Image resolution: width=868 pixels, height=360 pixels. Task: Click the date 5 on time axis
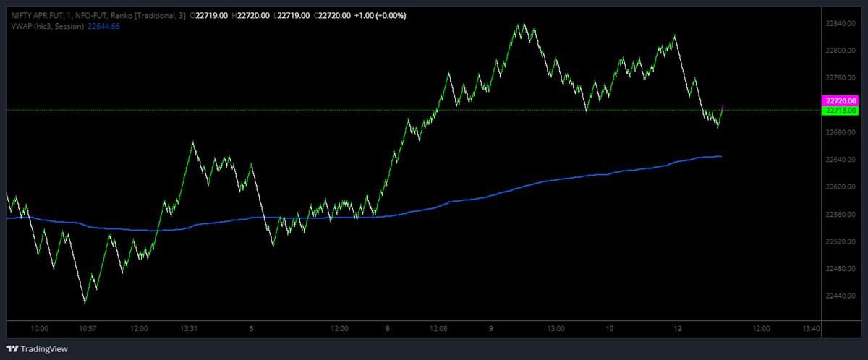251,328
